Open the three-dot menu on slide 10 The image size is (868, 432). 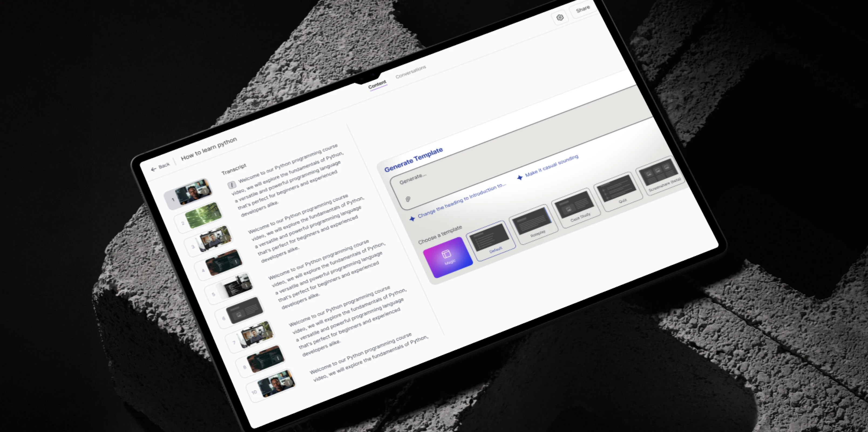click(289, 383)
